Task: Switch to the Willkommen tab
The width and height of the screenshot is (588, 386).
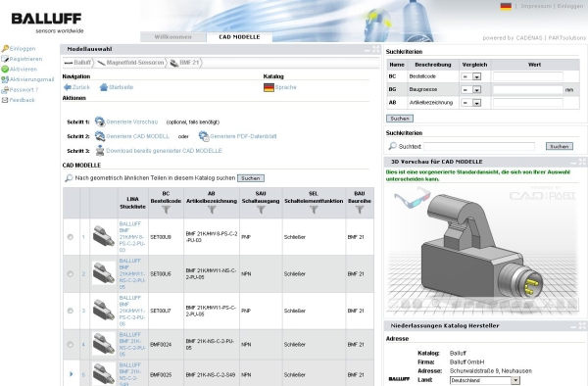Action: coord(172,37)
